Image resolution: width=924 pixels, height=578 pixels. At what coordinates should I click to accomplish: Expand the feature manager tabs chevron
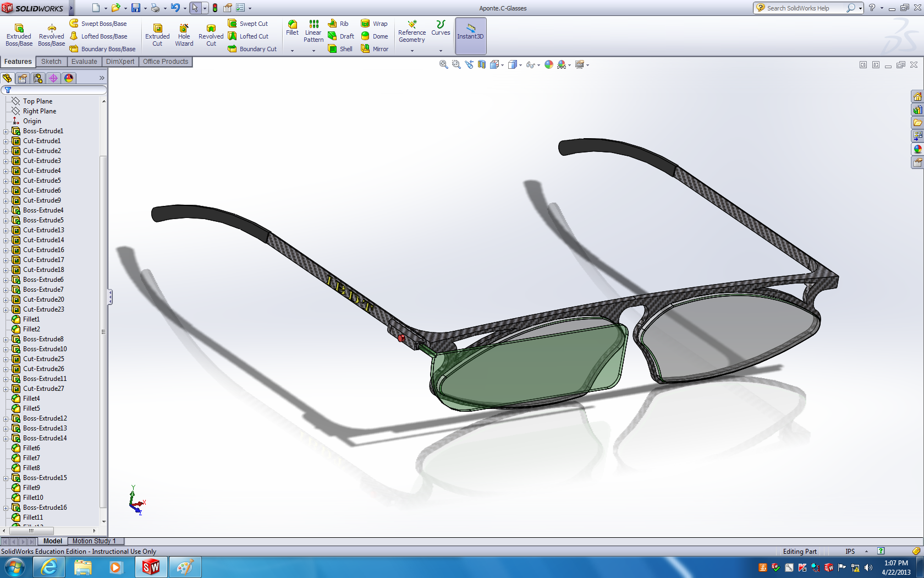pos(102,78)
